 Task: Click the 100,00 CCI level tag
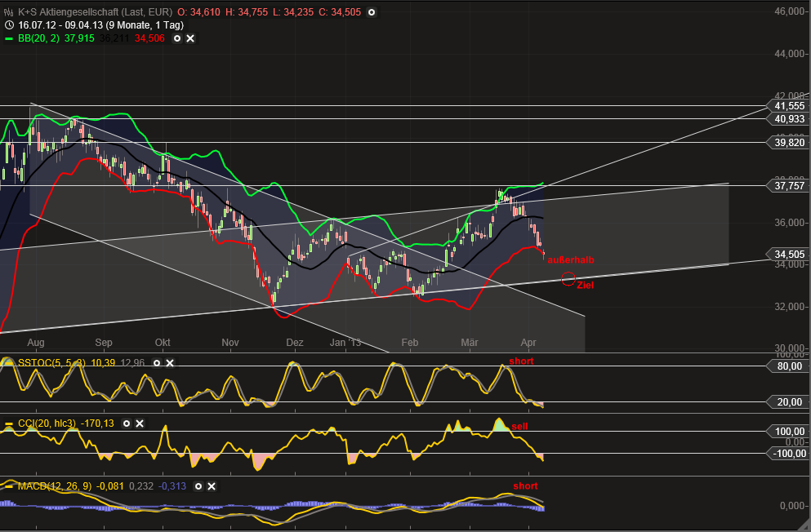click(x=789, y=432)
